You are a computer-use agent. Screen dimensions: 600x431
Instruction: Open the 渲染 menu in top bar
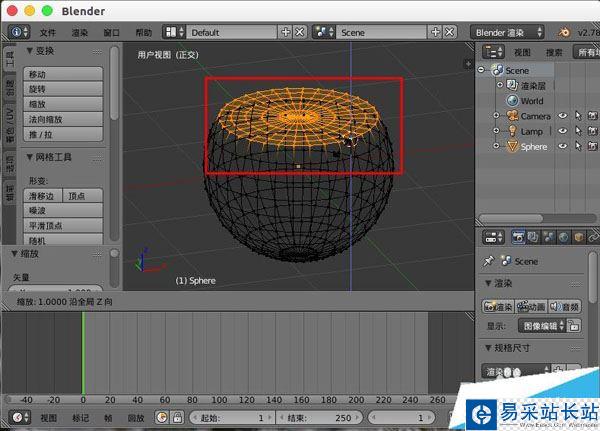(x=80, y=33)
